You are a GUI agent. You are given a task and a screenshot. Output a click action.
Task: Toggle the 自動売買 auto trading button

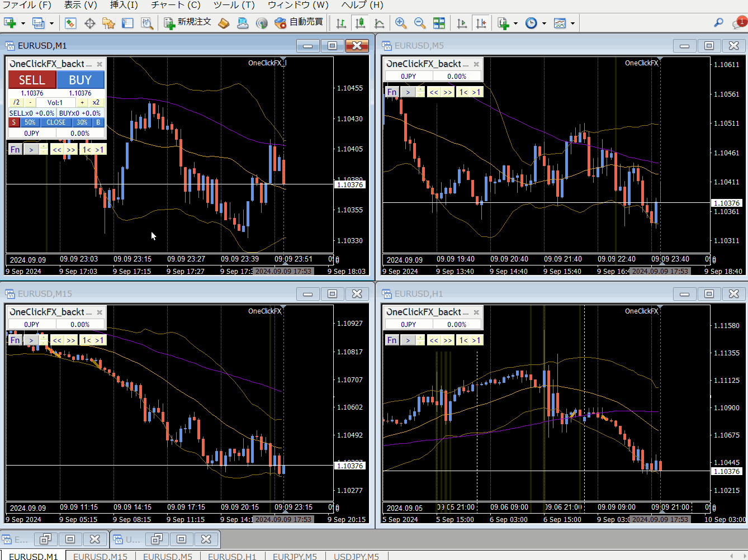[x=299, y=22]
